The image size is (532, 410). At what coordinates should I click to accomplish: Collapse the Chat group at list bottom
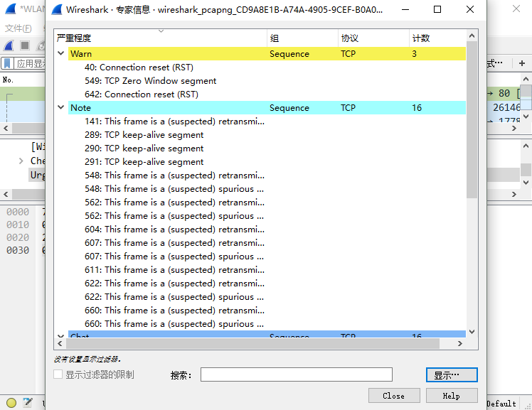coord(61,336)
